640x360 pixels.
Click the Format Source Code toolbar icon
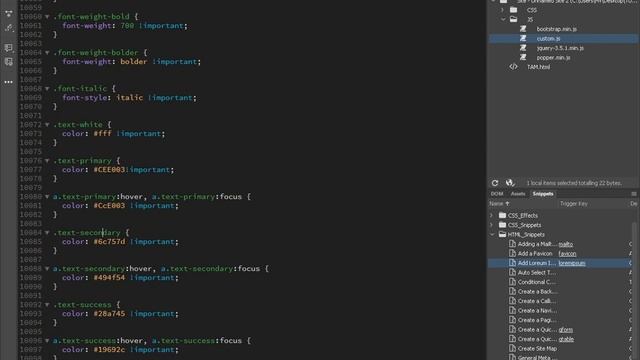[x=9, y=28]
